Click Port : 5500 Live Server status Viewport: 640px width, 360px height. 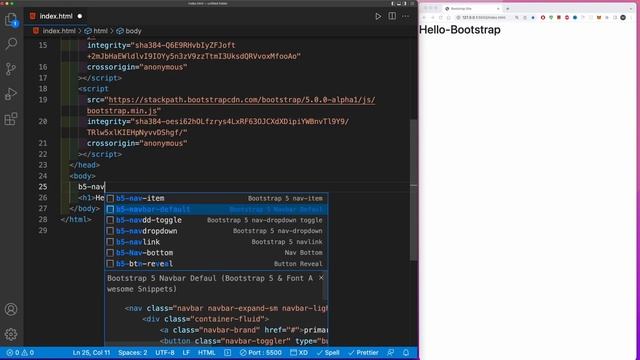click(260, 353)
